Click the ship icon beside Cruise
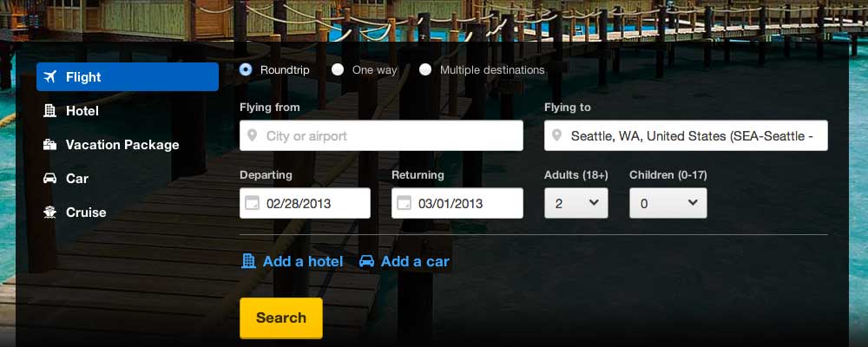 click(49, 213)
